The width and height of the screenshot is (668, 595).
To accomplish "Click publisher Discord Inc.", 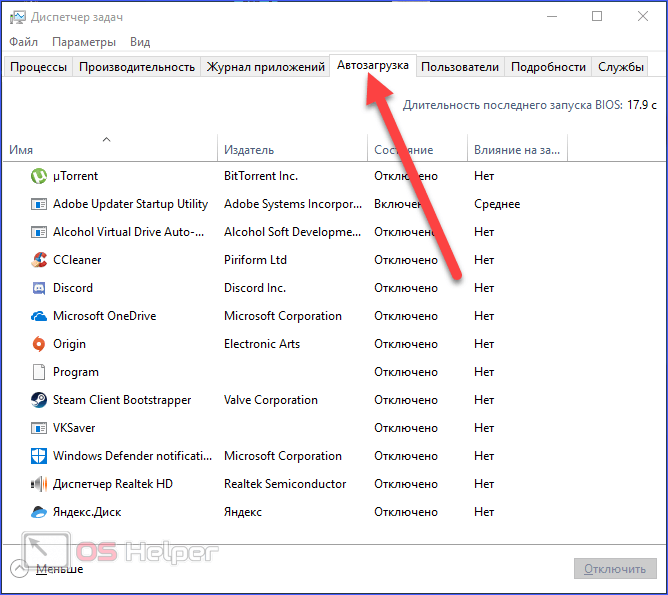I will [255, 288].
